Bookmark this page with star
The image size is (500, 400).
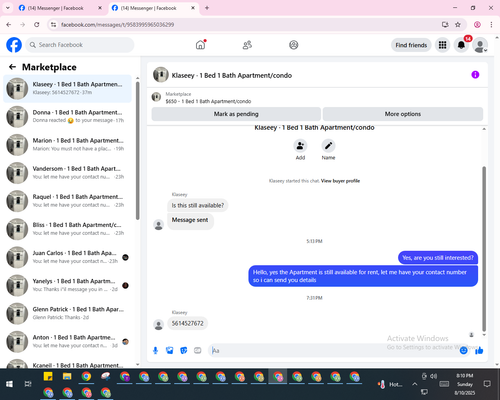[458, 24]
